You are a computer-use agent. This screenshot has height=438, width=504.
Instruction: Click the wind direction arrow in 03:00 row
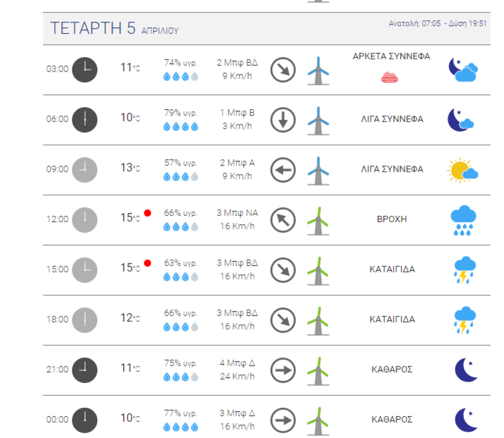pyautogui.click(x=282, y=69)
